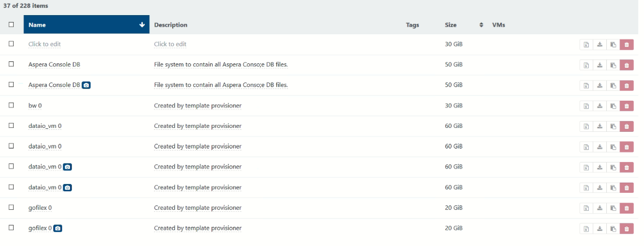Viewport: 644px width, 246px height.
Task: Edit description via 'Click to edit' in Description column
Action: pos(170,44)
